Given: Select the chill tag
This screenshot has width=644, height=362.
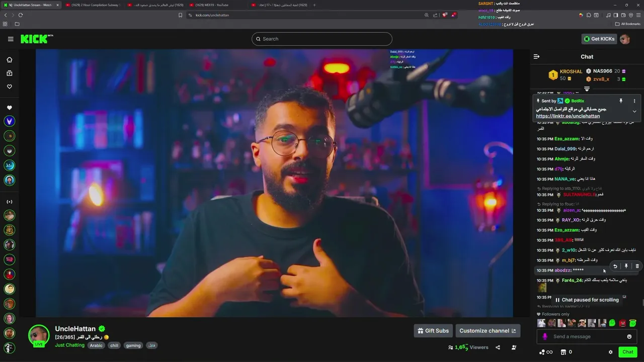Looking at the screenshot, I should [114, 345].
